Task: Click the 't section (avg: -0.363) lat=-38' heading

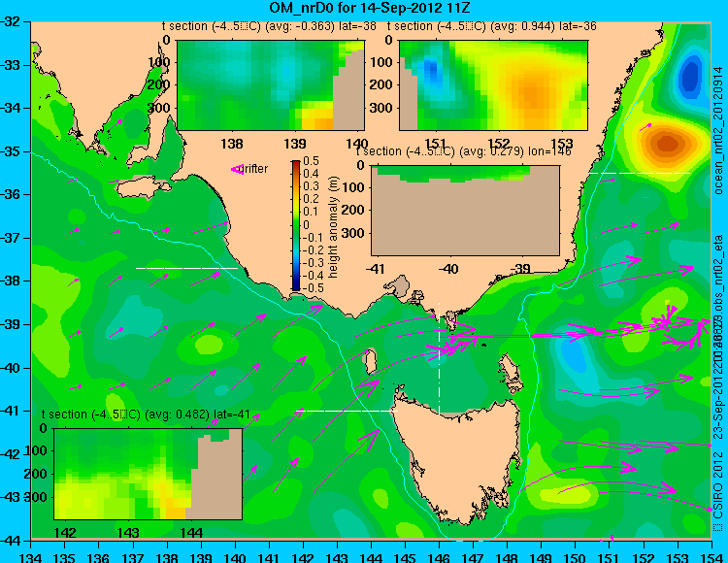Action: (269, 26)
